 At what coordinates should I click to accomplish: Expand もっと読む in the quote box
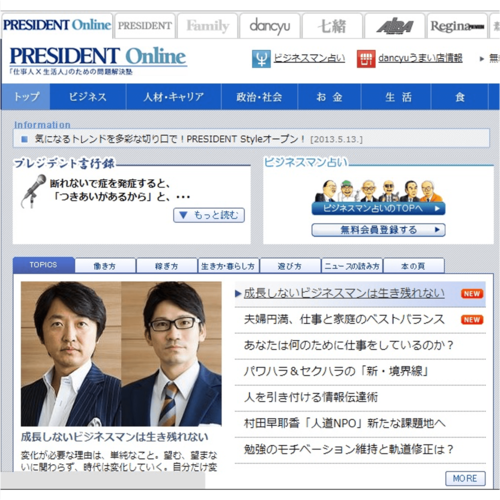pos(209,215)
